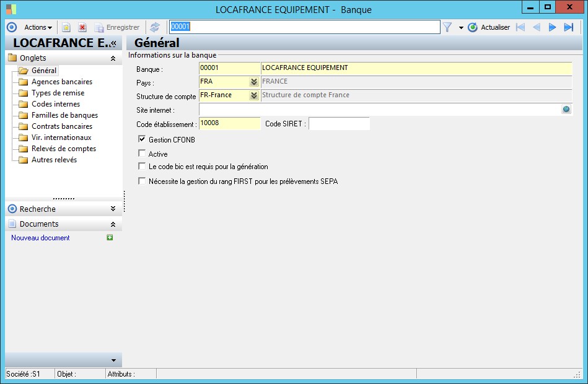
Task: Click the delete record red X icon
Action: coord(82,27)
